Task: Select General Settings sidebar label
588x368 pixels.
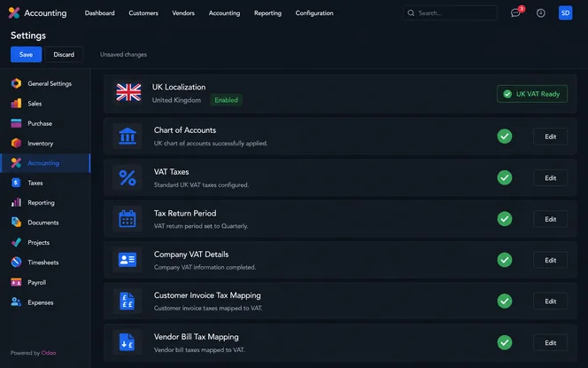Action: pyautogui.click(x=50, y=83)
